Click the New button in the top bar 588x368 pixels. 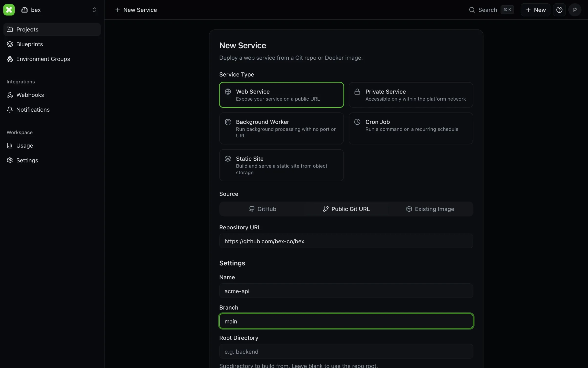click(535, 10)
